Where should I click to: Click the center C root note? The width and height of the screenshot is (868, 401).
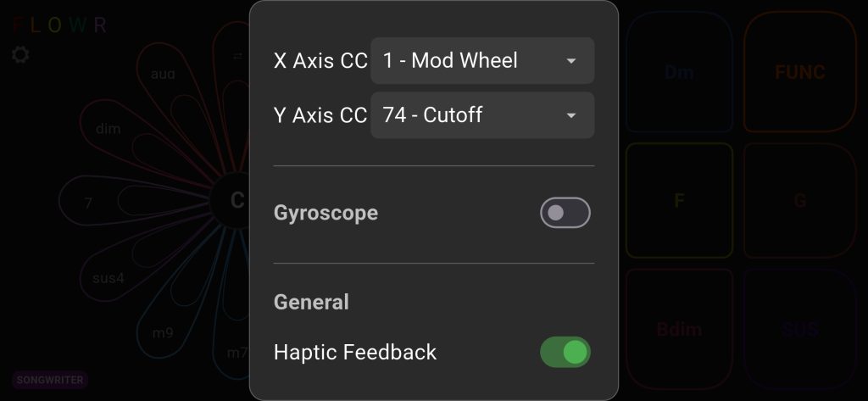click(236, 200)
